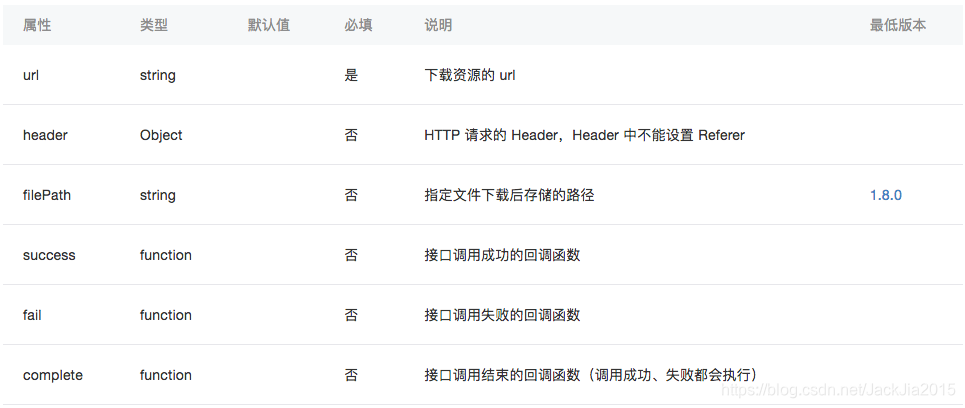Select the complete property name cell
965x408 pixels.
(x=52, y=375)
